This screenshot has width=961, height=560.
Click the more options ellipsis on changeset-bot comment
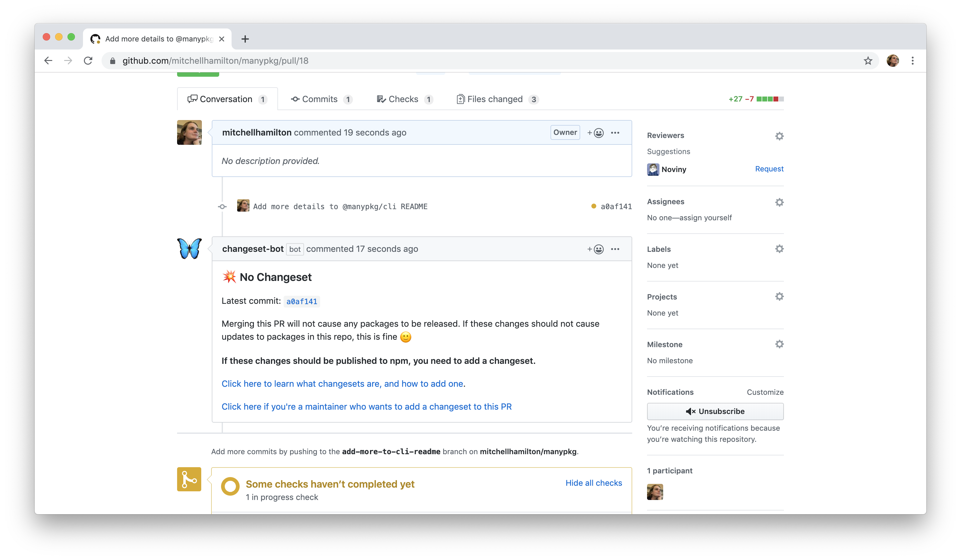click(615, 248)
